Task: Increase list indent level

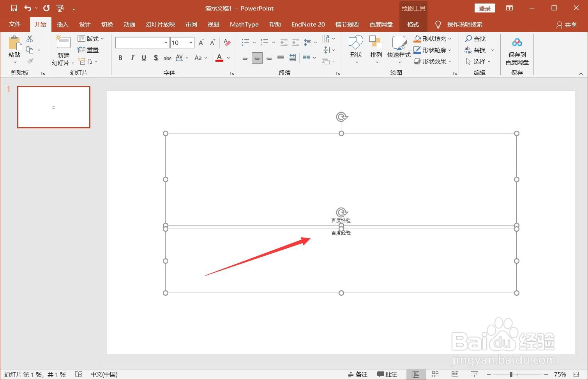Action: [x=296, y=43]
